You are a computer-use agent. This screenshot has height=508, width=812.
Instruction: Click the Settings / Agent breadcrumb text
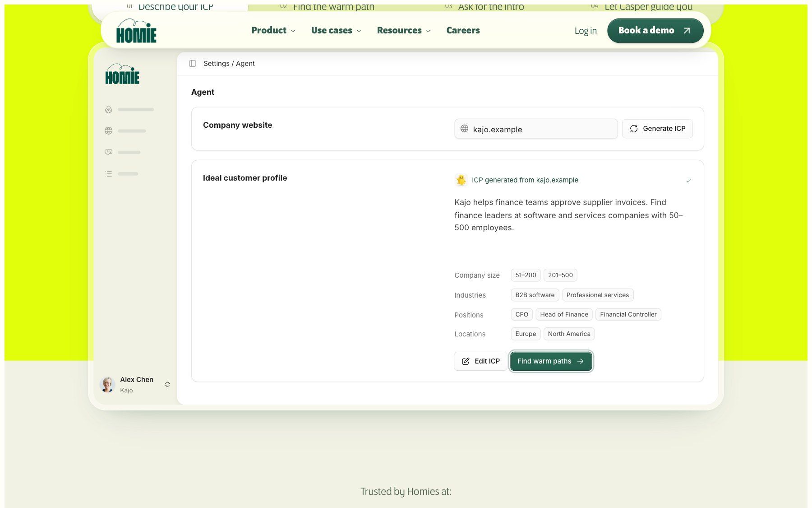tap(229, 64)
